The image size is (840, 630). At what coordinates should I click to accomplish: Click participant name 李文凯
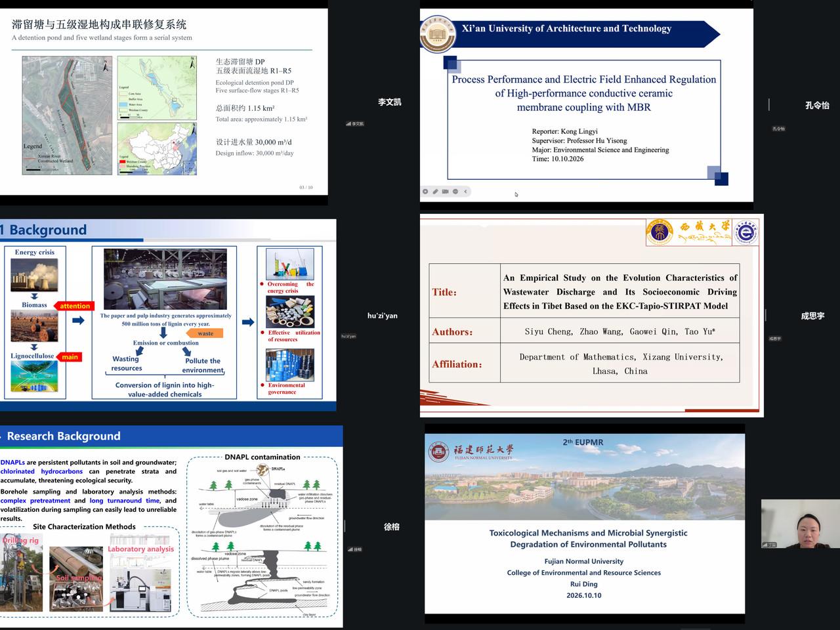coord(390,102)
